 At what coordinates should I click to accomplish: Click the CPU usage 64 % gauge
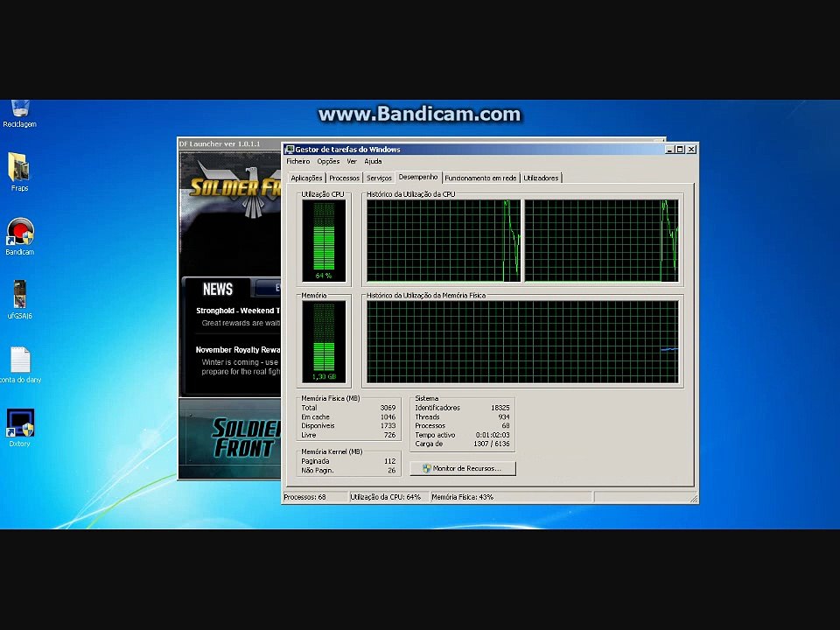pos(324,241)
